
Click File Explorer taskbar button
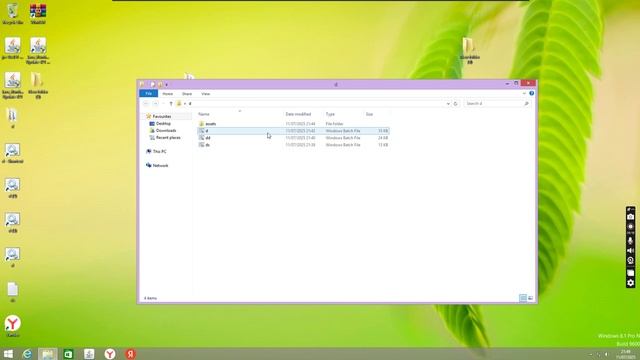point(48,354)
